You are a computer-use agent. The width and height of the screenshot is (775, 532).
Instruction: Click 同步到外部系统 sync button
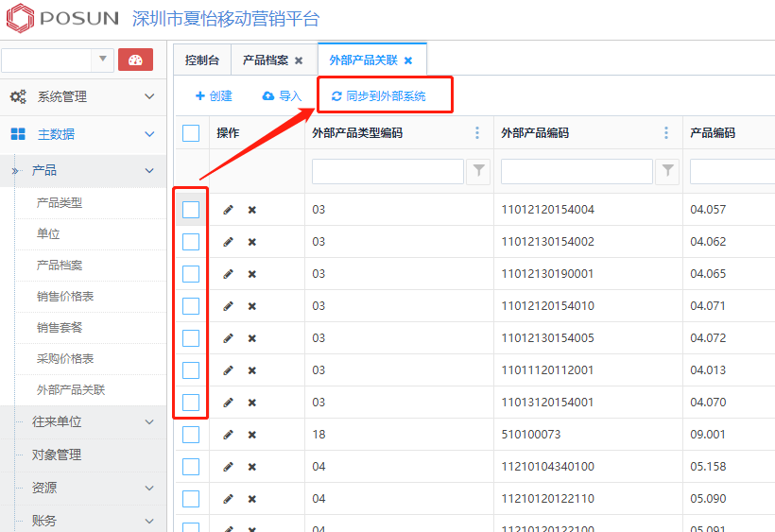[x=378, y=96]
